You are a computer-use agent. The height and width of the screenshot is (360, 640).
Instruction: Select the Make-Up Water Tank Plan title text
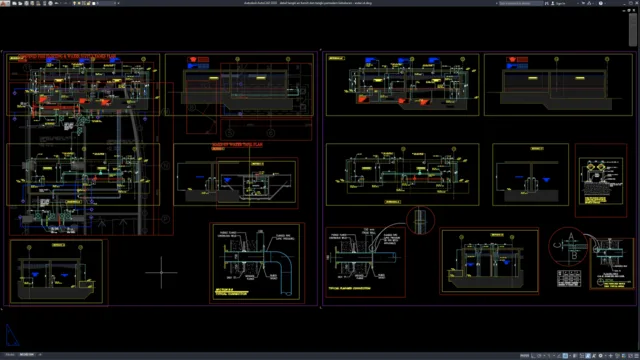pyautogui.click(x=237, y=145)
